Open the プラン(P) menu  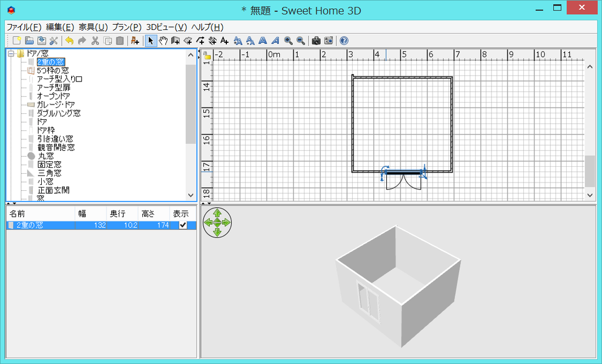[x=127, y=27]
